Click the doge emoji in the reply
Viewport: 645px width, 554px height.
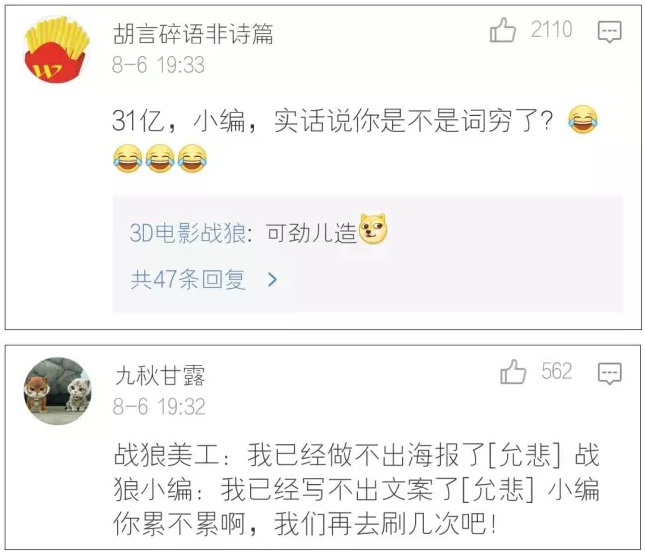(373, 229)
